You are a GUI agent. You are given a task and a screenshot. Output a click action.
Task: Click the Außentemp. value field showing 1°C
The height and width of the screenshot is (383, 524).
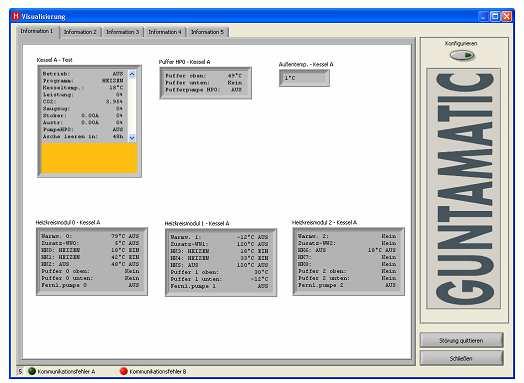(304, 78)
